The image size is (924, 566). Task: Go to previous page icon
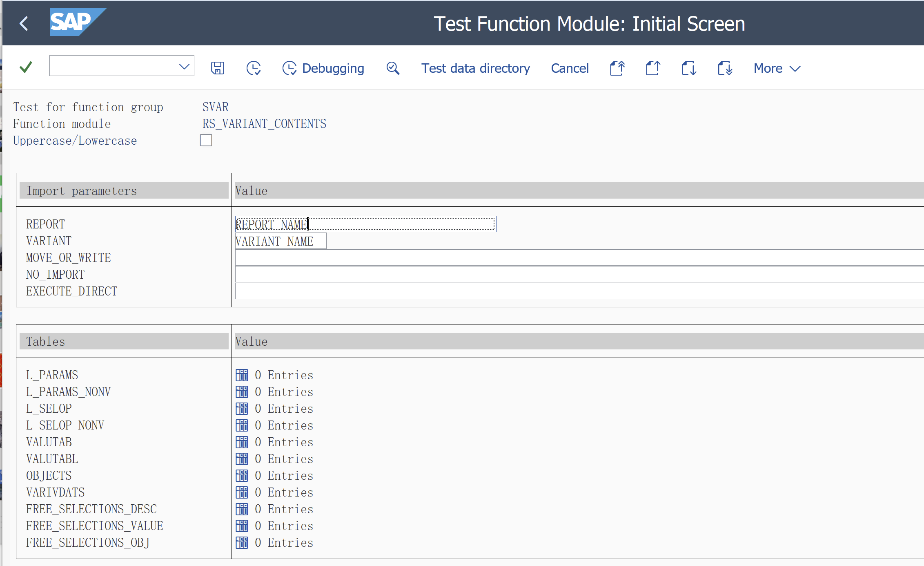[653, 68]
